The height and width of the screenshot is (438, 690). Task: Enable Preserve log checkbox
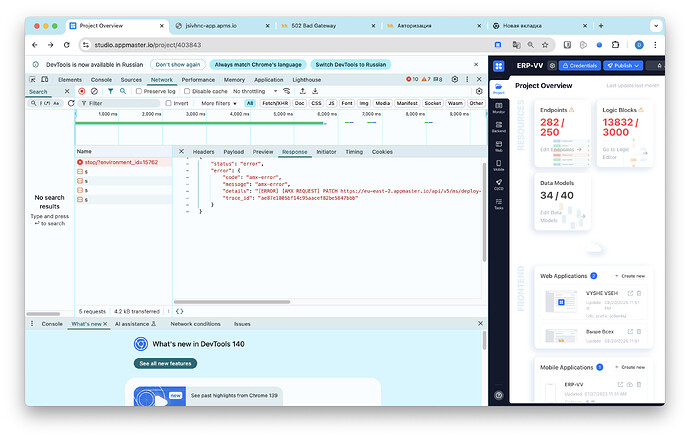tap(140, 91)
